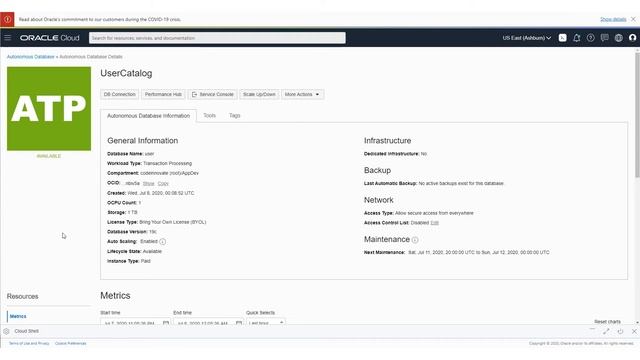Open the announcements bell icon

[576, 38]
